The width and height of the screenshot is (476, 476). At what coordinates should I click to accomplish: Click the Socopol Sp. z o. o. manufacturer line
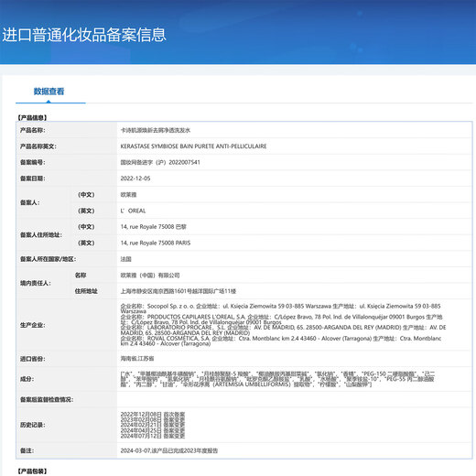click(280, 308)
